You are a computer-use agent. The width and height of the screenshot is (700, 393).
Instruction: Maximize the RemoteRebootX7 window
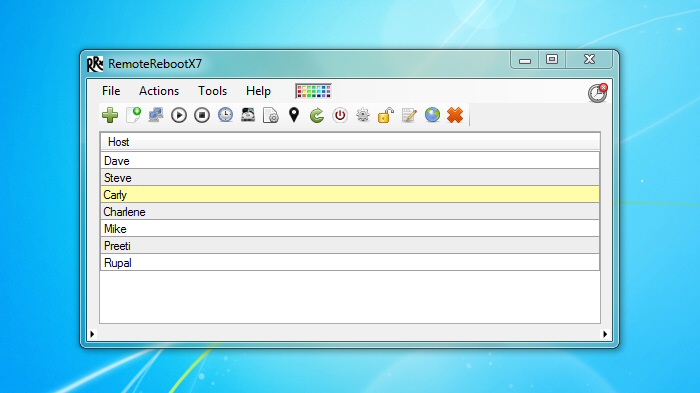(x=552, y=60)
